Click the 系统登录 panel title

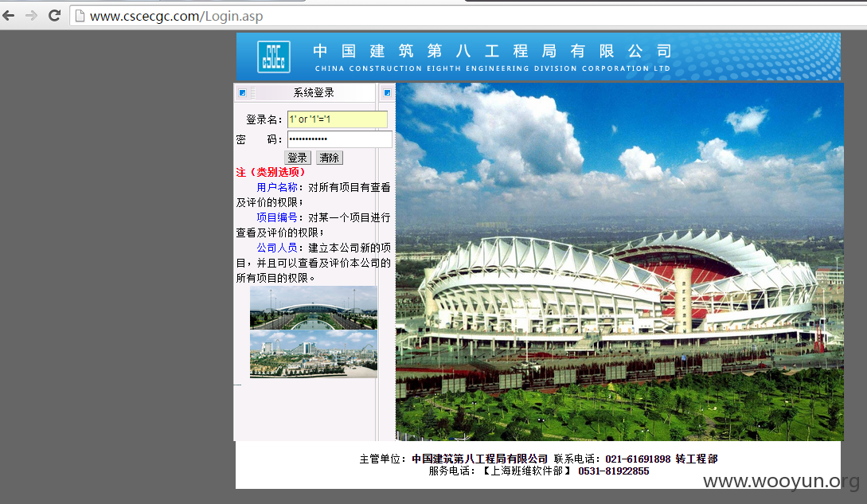point(314,92)
